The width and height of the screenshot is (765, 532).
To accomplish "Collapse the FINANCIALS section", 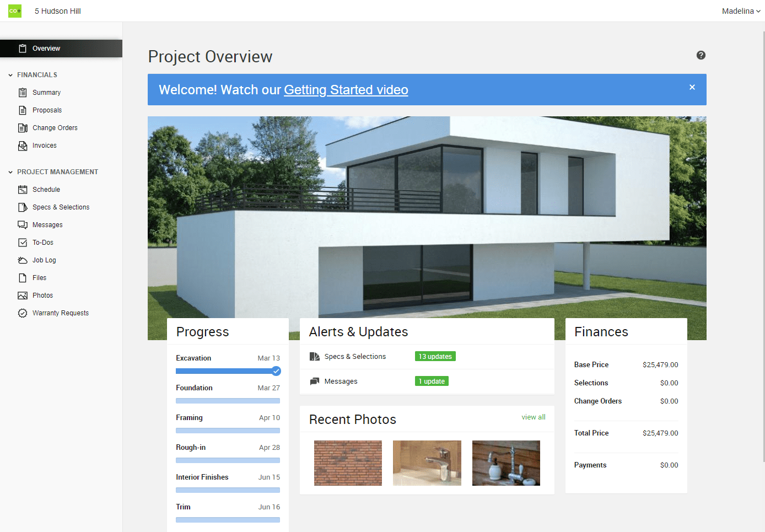I will click(x=9, y=74).
